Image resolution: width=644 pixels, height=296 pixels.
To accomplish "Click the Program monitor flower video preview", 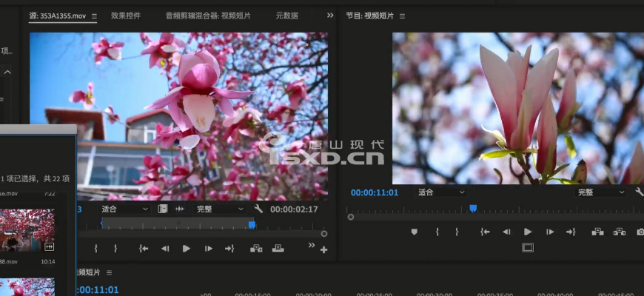I will coord(518,108).
